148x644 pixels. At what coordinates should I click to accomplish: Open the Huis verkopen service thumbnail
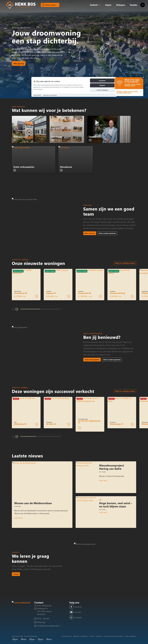(x=29, y=129)
